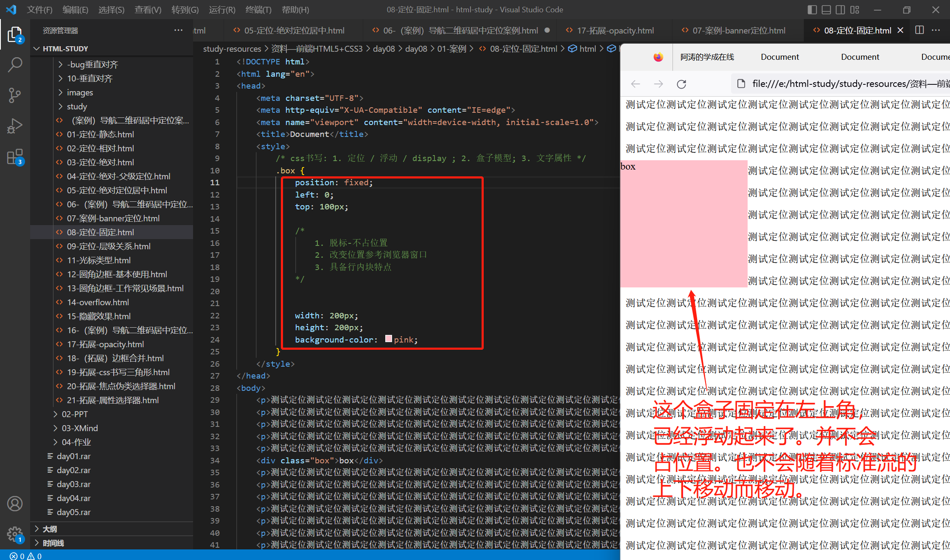950x560 pixels.
Task: Click the pink color swatch in code
Action: [388, 339]
